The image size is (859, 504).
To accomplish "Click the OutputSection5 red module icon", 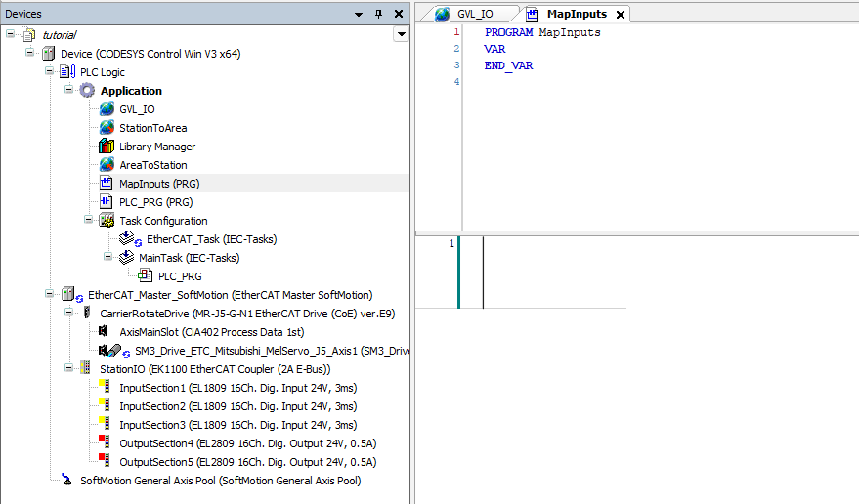I will 105,461.
